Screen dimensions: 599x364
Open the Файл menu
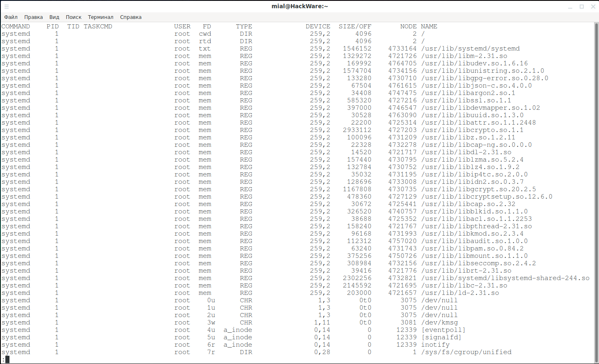point(11,17)
